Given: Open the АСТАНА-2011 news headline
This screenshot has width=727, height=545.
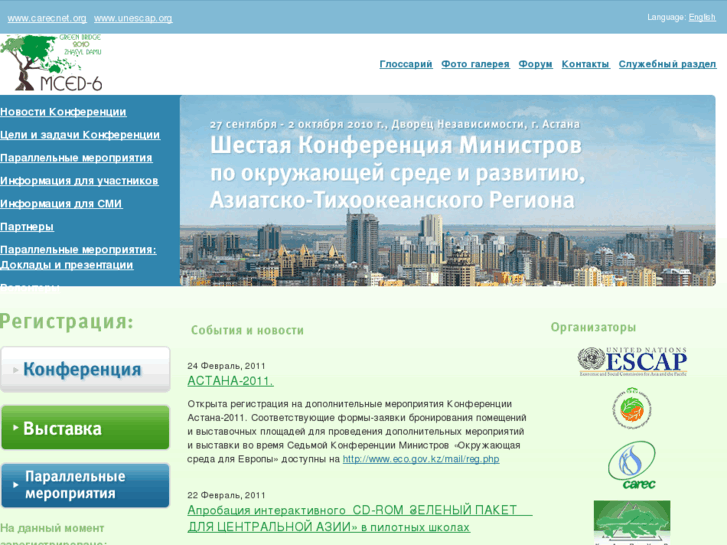Looking at the screenshot, I should click(230, 381).
